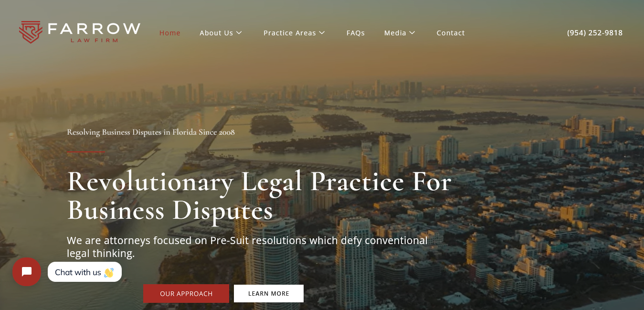The width and height of the screenshot is (644, 310).
Task: Click the Farrow Law Firm shield logo
Action: tap(31, 32)
